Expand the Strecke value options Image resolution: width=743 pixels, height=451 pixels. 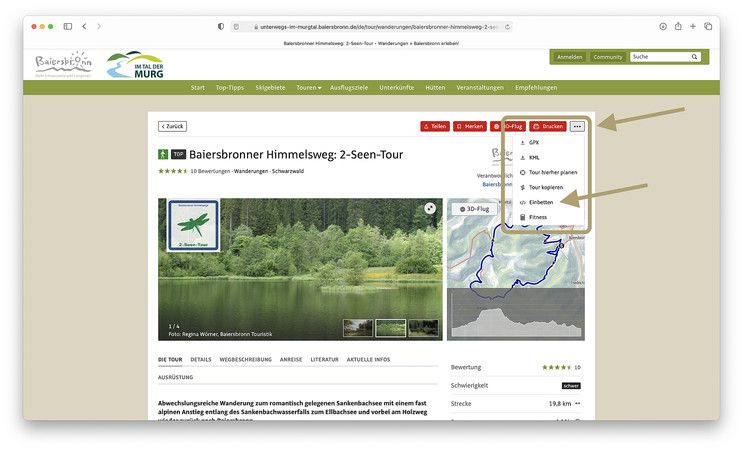coord(578,404)
